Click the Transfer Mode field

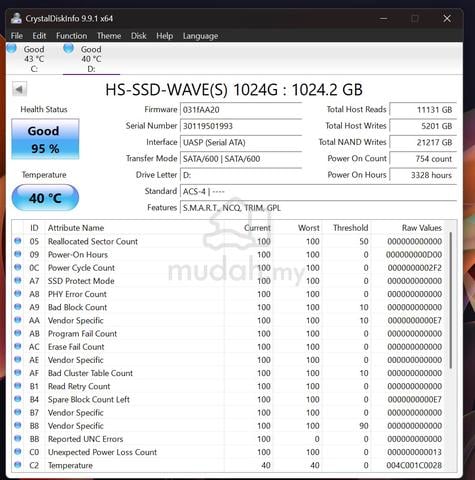click(x=241, y=159)
